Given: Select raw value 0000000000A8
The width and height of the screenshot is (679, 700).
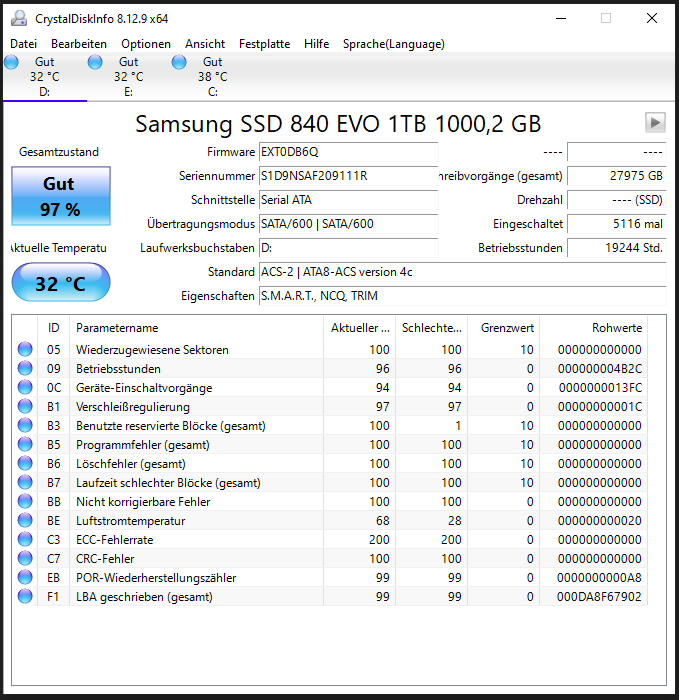Looking at the screenshot, I should 599,578.
